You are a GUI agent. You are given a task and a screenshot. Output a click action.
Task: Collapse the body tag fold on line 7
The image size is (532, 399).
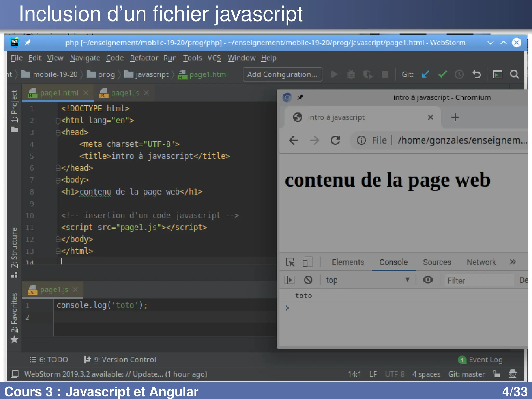(x=58, y=180)
